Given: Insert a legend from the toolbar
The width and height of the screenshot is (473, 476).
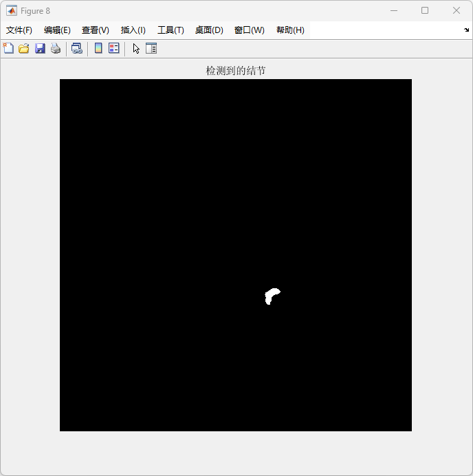Looking at the screenshot, I should pos(114,48).
